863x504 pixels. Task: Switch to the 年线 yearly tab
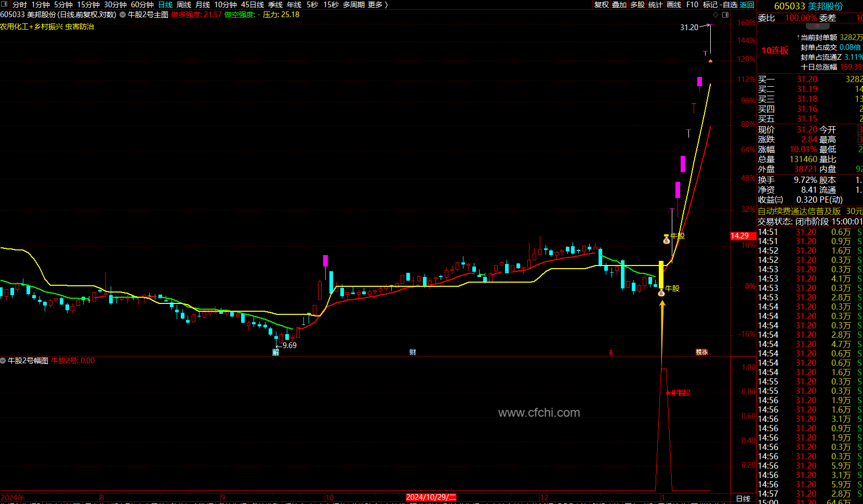click(x=294, y=5)
